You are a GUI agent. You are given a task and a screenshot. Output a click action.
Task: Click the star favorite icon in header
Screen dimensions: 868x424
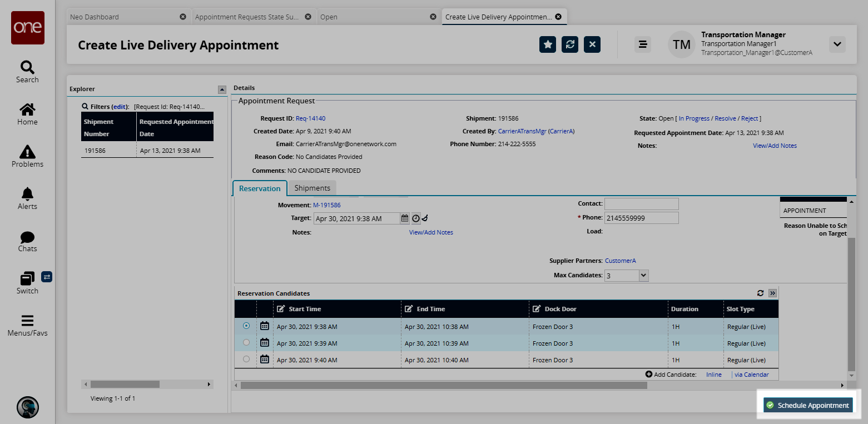coord(548,44)
